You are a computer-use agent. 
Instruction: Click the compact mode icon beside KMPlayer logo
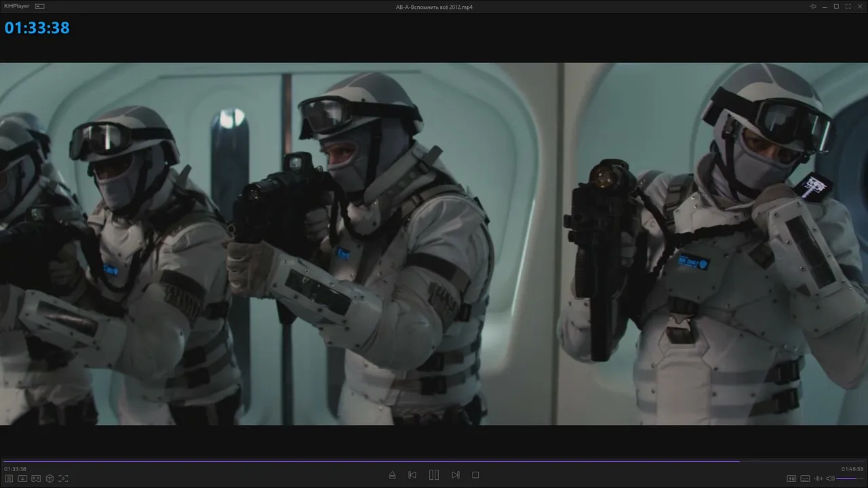[x=39, y=6]
